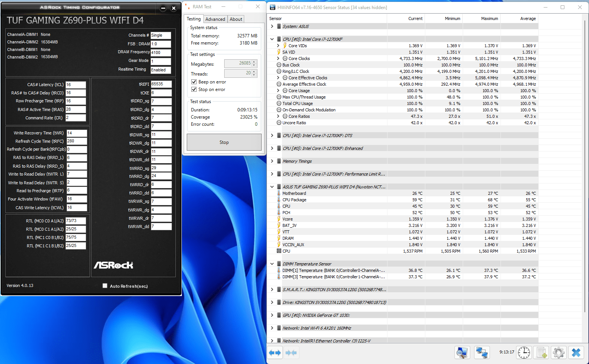
Task: Decrease the Threads spinner value
Action: (254, 75)
